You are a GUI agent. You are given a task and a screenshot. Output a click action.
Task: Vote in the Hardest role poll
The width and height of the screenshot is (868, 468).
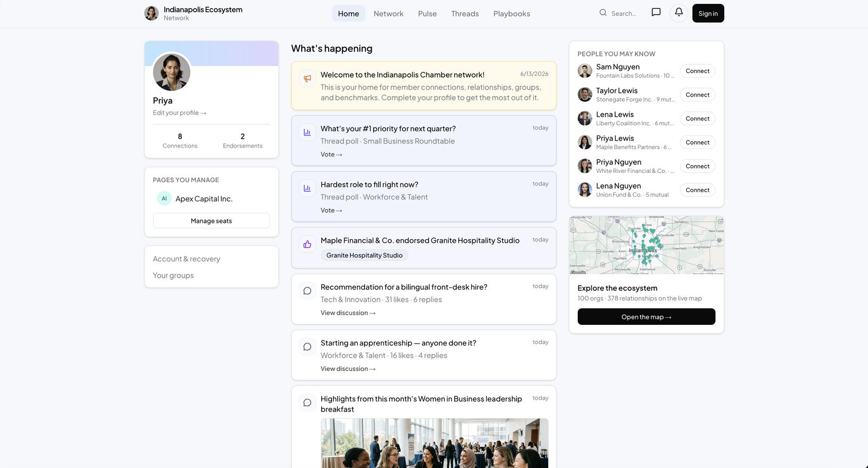point(331,210)
